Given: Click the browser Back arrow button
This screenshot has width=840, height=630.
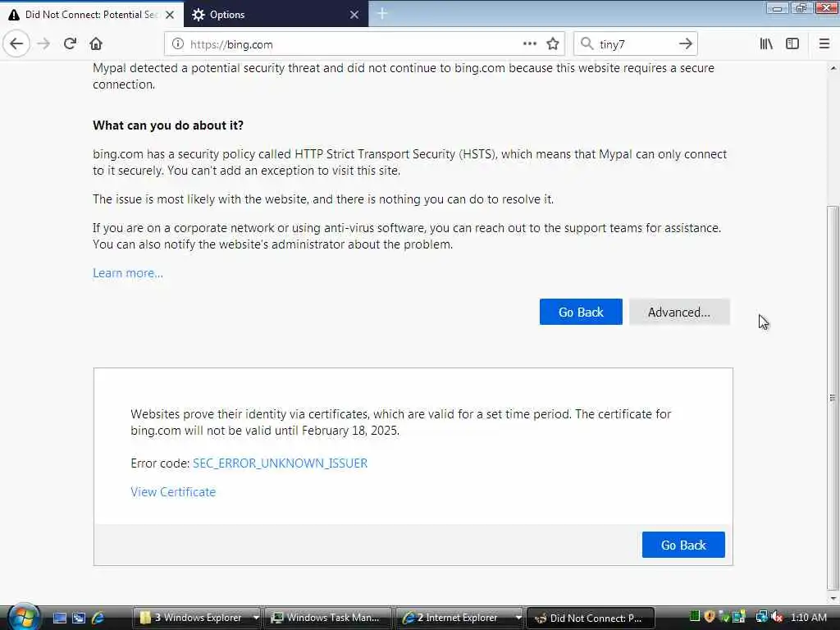Looking at the screenshot, I should pyautogui.click(x=16, y=44).
